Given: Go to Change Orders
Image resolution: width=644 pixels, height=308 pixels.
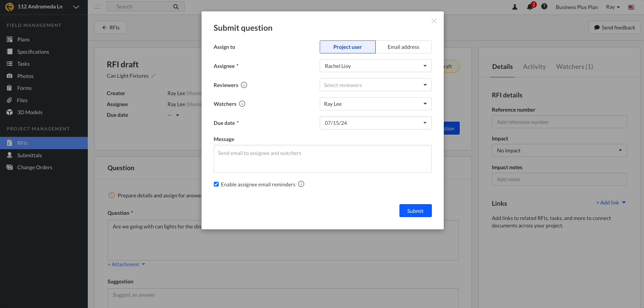Looking at the screenshot, I should (x=35, y=167).
